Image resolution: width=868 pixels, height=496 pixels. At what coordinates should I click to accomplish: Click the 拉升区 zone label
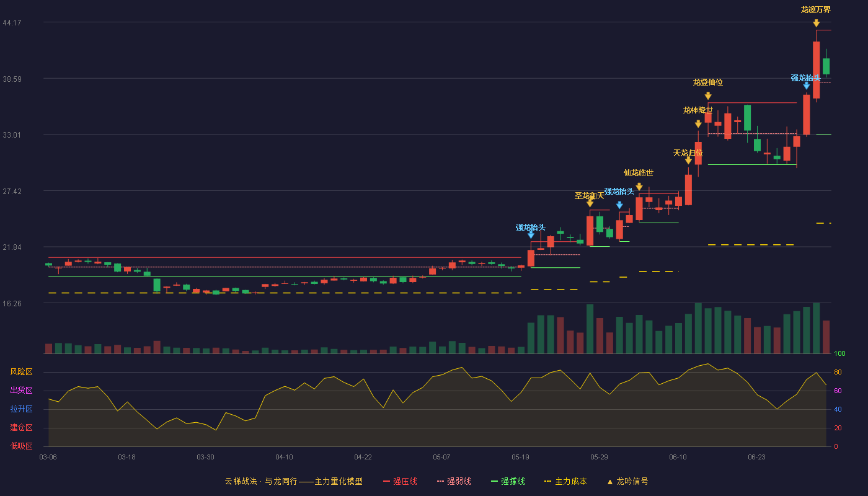[21, 409]
